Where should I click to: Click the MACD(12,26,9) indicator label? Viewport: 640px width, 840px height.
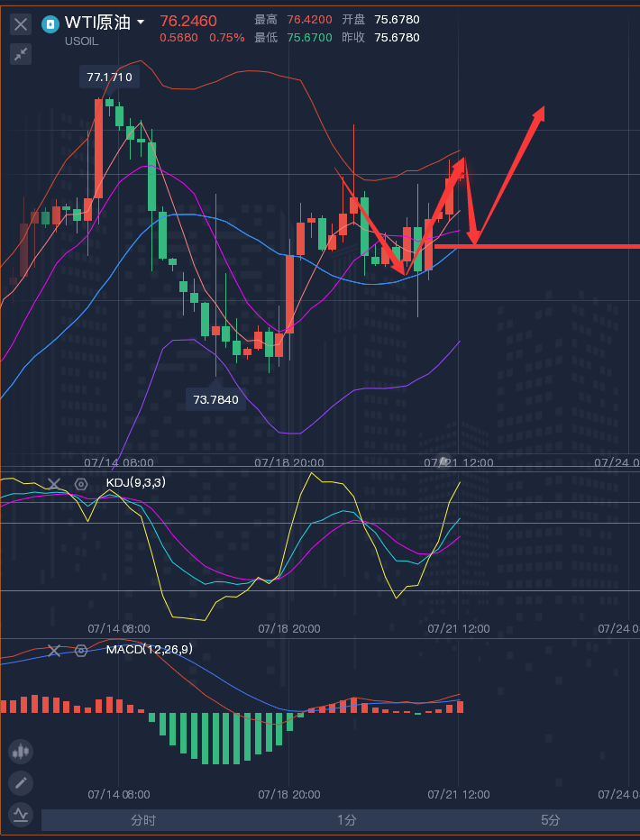click(x=150, y=649)
